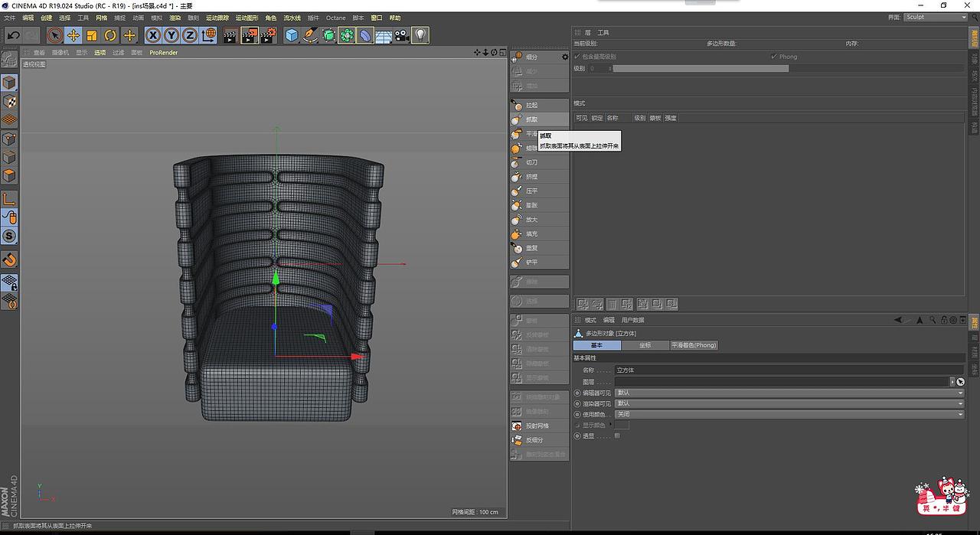Click the Array modeling icon
980x535 pixels.
pos(347,35)
